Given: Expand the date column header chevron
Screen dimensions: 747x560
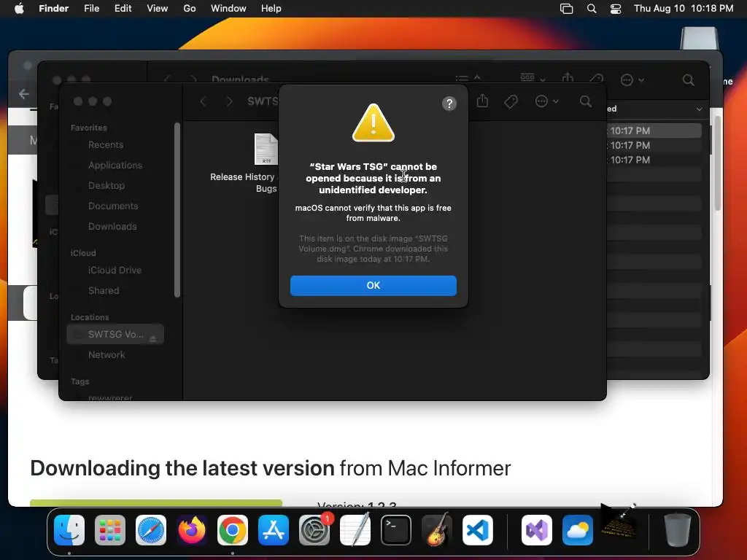Looking at the screenshot, I should pos(699,109).
